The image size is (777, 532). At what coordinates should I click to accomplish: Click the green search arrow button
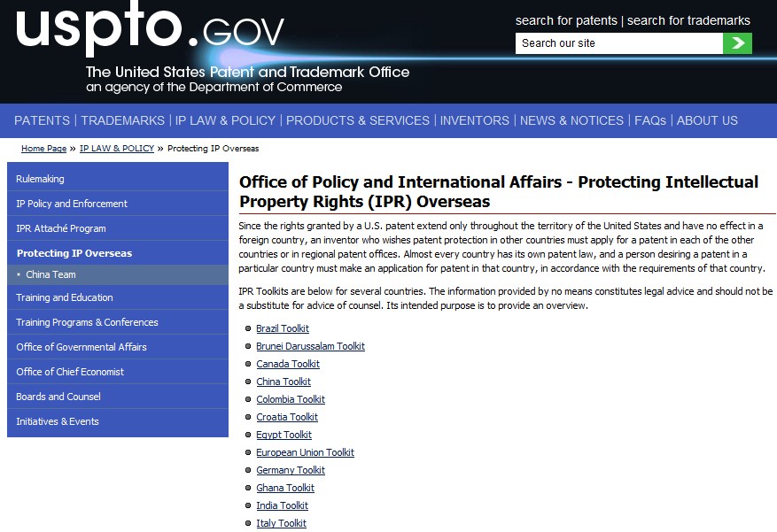point(737,43)
